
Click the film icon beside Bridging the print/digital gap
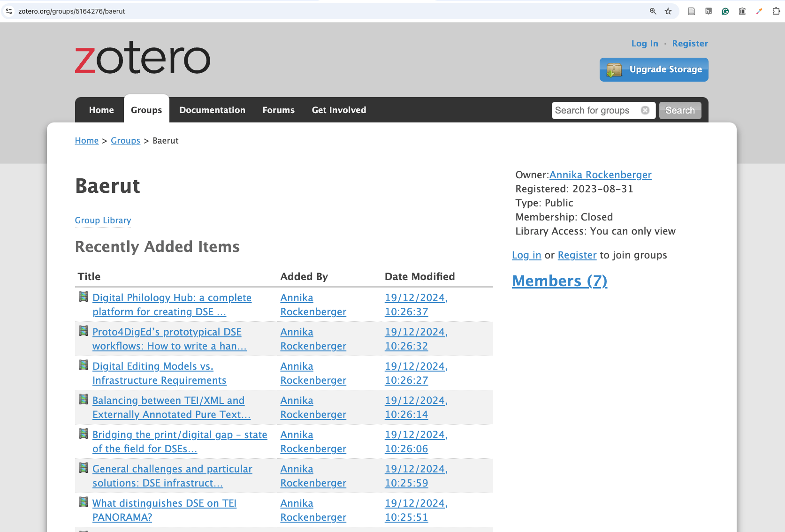point(84,433)
